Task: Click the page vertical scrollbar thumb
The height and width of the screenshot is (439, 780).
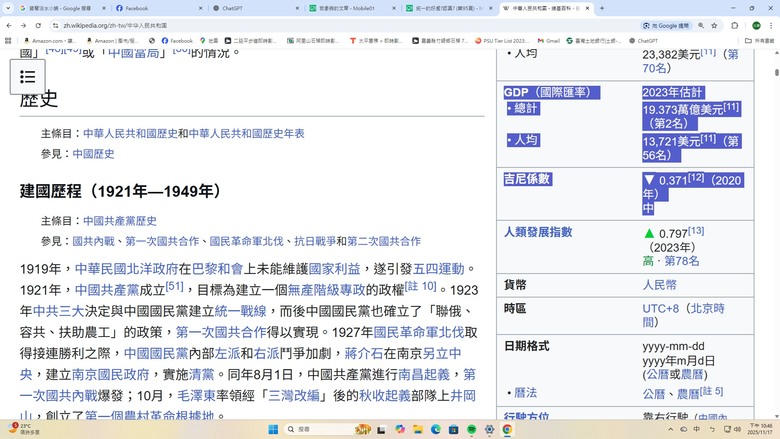Action: 777,72
